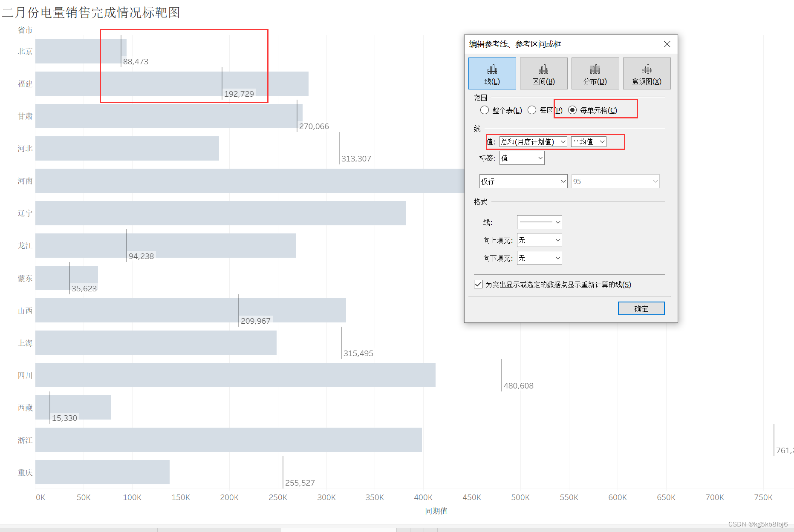Click the 400K axis tick label
Screen dimensions: 794x532
(x=423, y=497)
